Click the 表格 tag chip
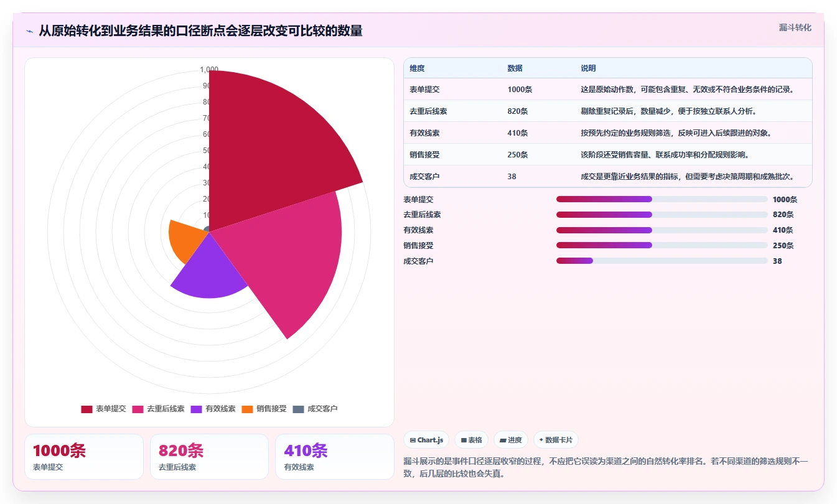Viewport: 837px width, 504px height. [472, 440]
